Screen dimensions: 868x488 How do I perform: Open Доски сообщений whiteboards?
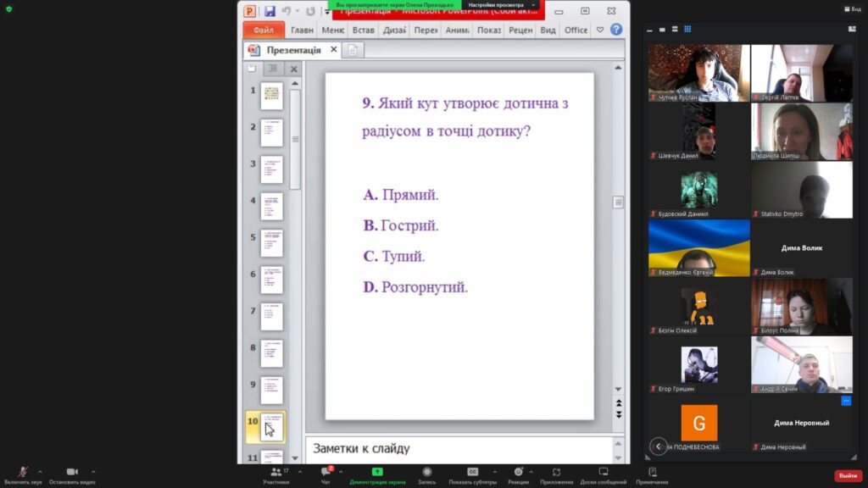(x=604, y=474)
